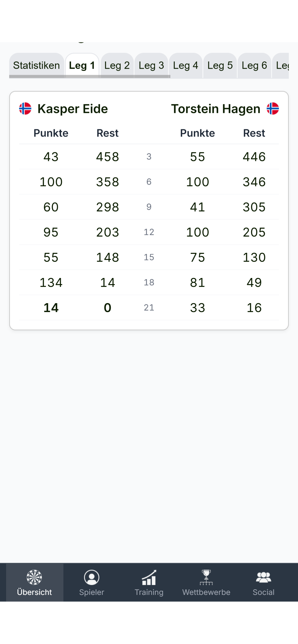The width and height of the screenshot is (298, 644).
Task: Tap Torstein Hagen's remaining score 16
Action: 254,308
